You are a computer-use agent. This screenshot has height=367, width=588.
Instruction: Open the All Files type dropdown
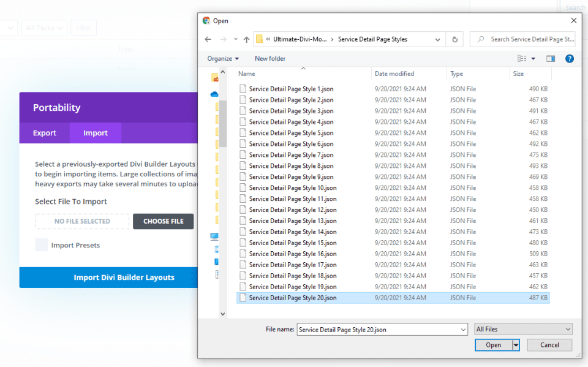[x=523, y=330]
